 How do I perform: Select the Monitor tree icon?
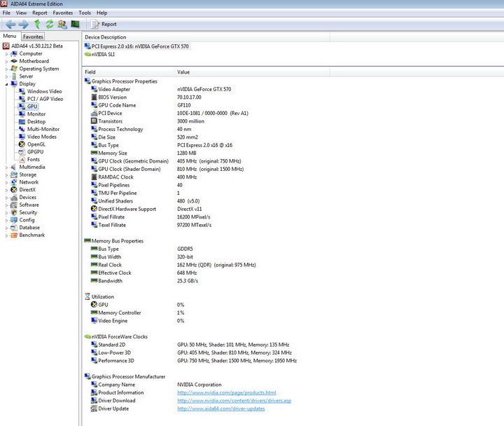22,114
